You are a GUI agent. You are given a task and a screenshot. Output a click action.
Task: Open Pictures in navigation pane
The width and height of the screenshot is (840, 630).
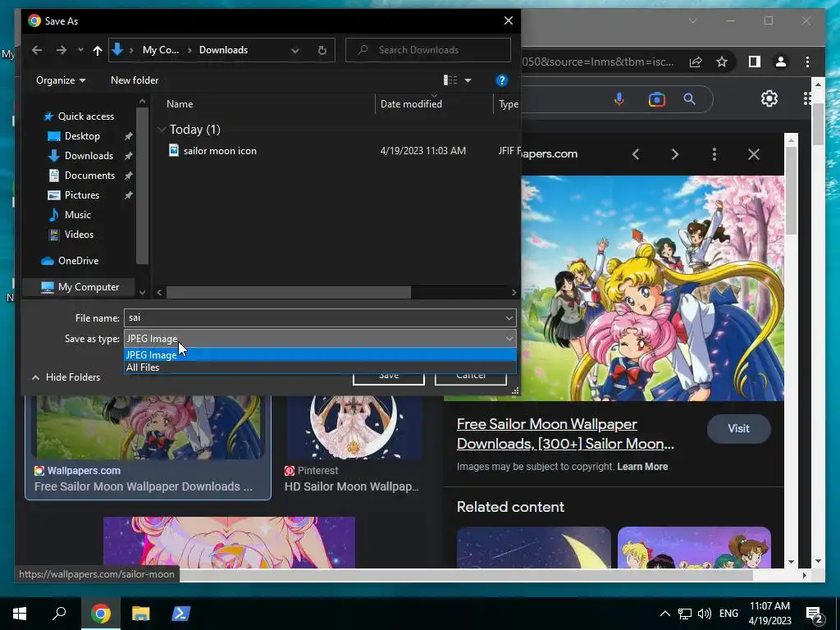(x=73, y=195)
